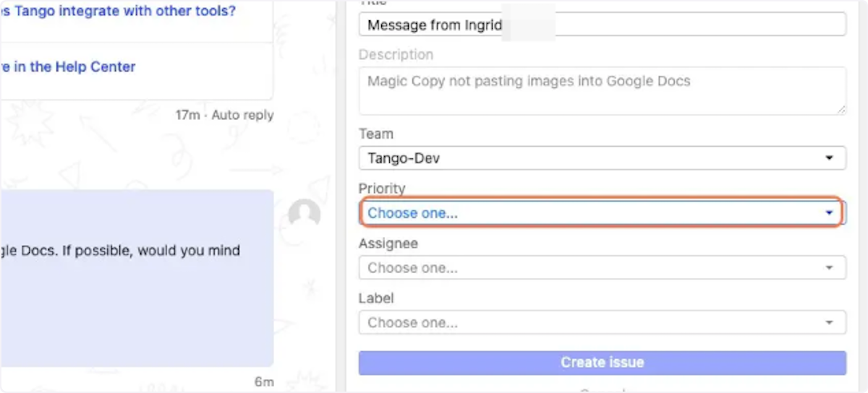Click into the Description text area
The height and width of the screenshot is (393, 868).
pos(602,91)
